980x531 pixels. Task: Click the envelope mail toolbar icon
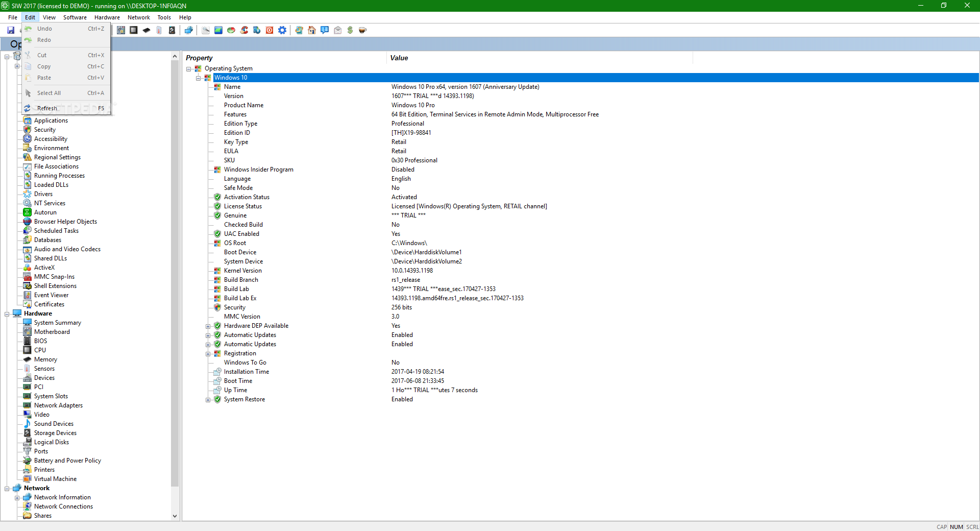[337, 30]
